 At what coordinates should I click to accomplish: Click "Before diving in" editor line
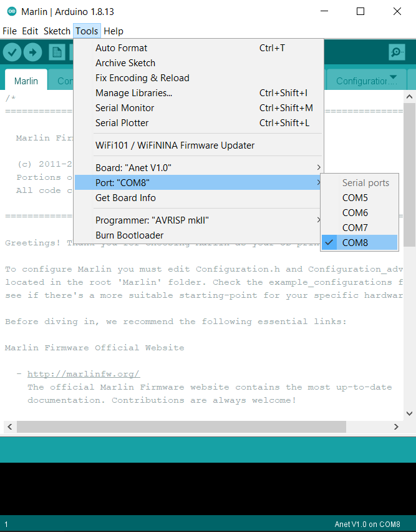click(x=176, y=322)
